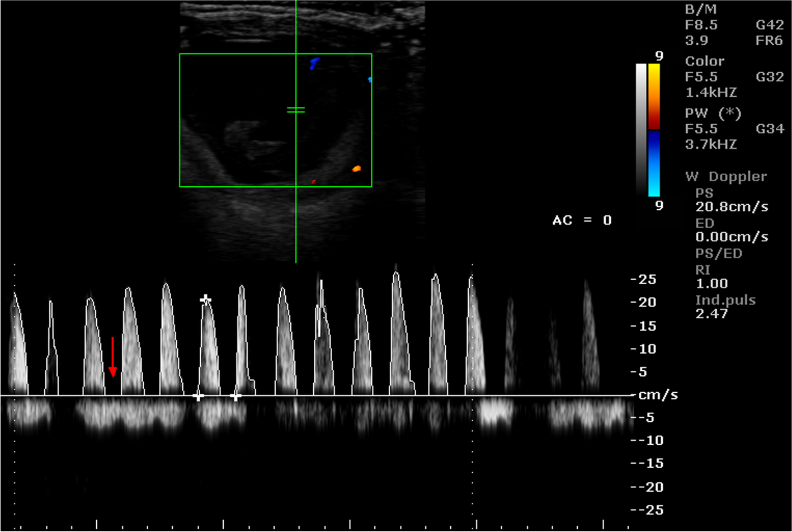Image resolution: width=792 pixels, height=532 pixels.
Task: Click the orange color flow signal in the ROI
Action: coord(356,168)
